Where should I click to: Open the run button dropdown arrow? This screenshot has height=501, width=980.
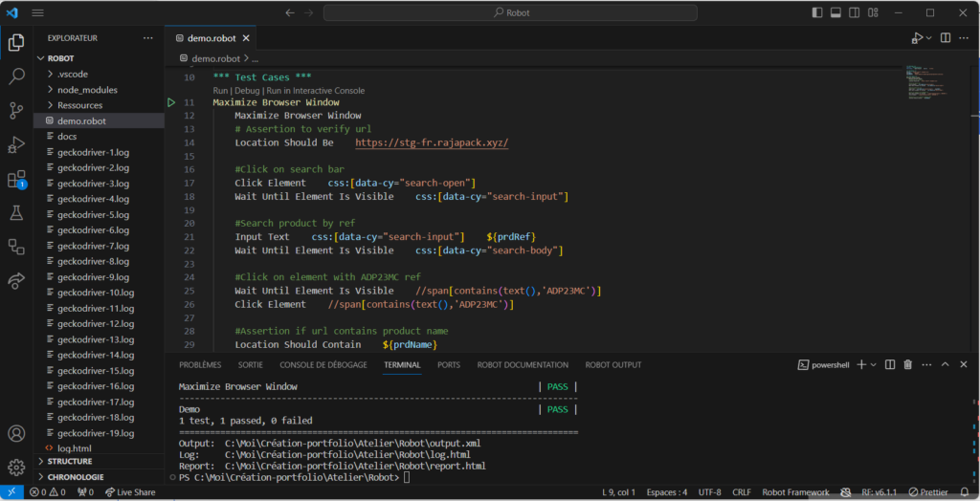(928, 38)
